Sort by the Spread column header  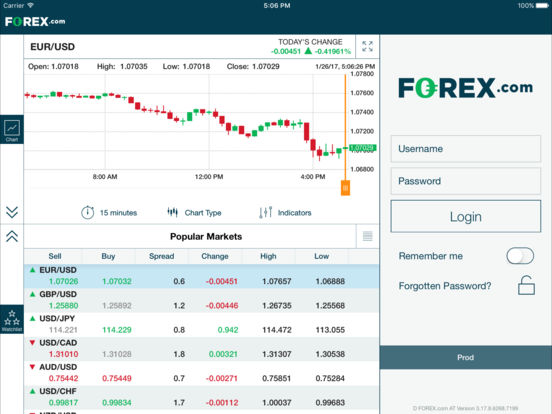[x=161, y=256]
